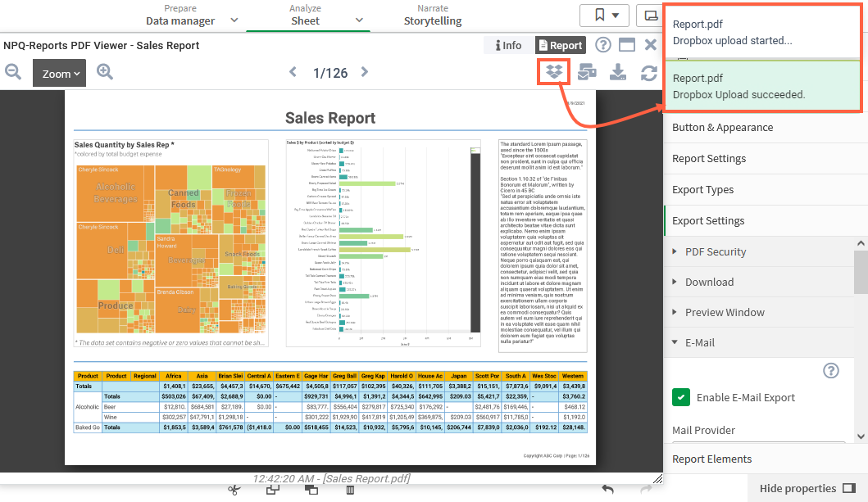The image size is (868, 502).
Task: Click the "Dropbox upload started..." notification
Action: tap(762, 32)
